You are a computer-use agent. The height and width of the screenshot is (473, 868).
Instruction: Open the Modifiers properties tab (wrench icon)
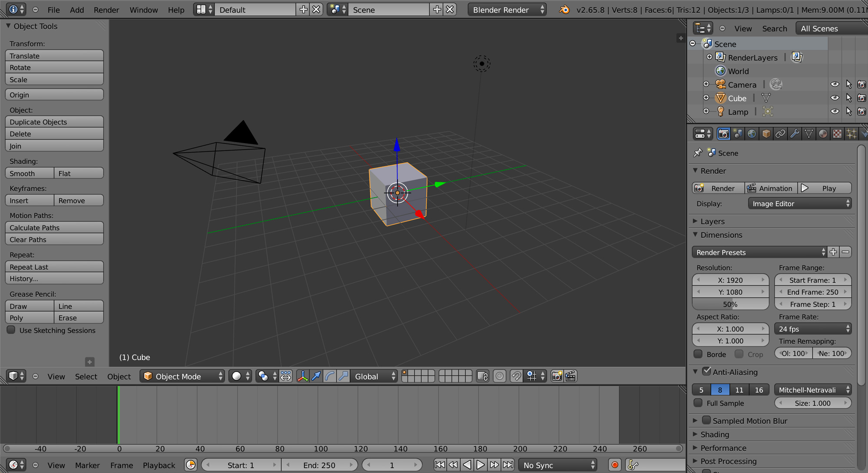coord(794,134)
